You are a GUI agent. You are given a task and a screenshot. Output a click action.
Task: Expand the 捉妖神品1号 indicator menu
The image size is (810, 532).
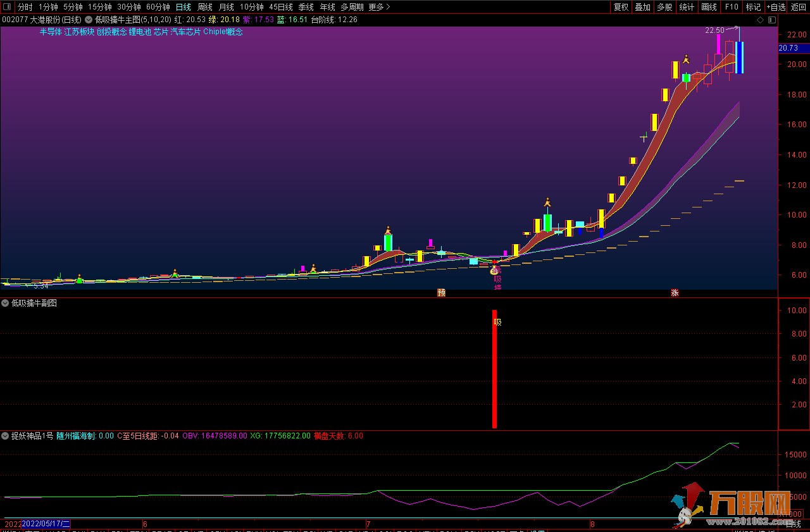point(5,436)
